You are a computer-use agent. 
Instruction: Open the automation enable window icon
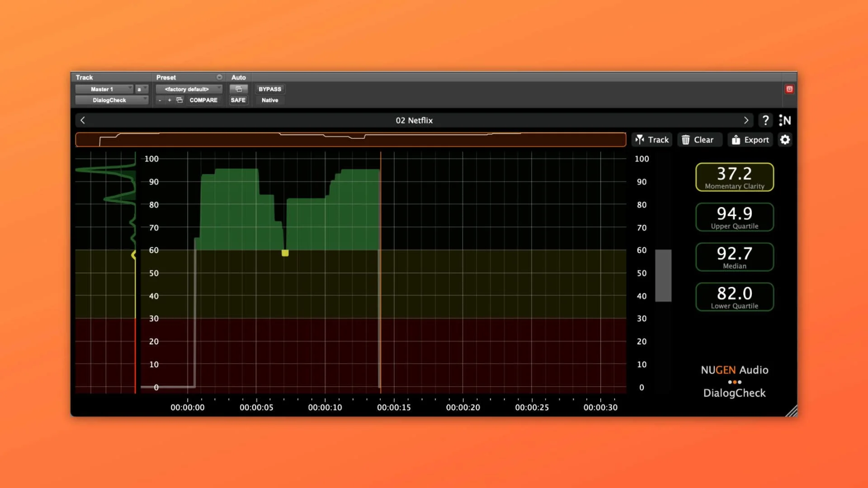pos(239,89)
